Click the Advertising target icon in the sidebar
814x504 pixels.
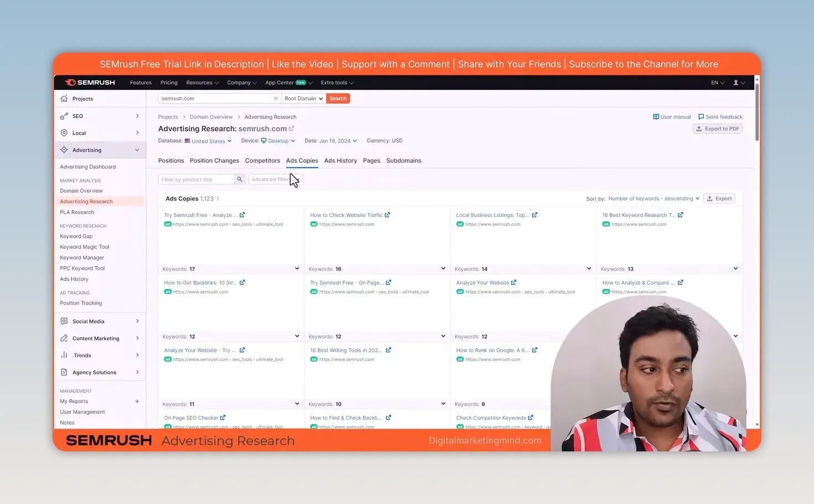point(64,150)
